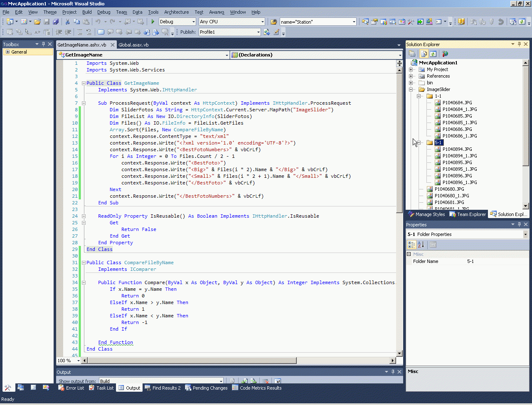Switch to the Global.asax.vb tab
This screenshot has width=532, height=405.
133,44
